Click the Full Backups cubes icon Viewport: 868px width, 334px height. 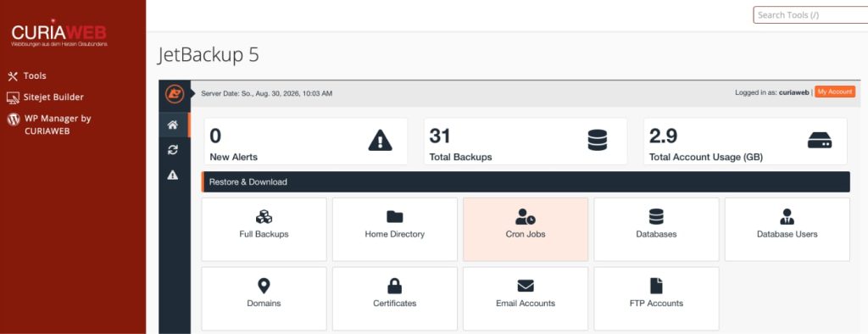(264, 216)
